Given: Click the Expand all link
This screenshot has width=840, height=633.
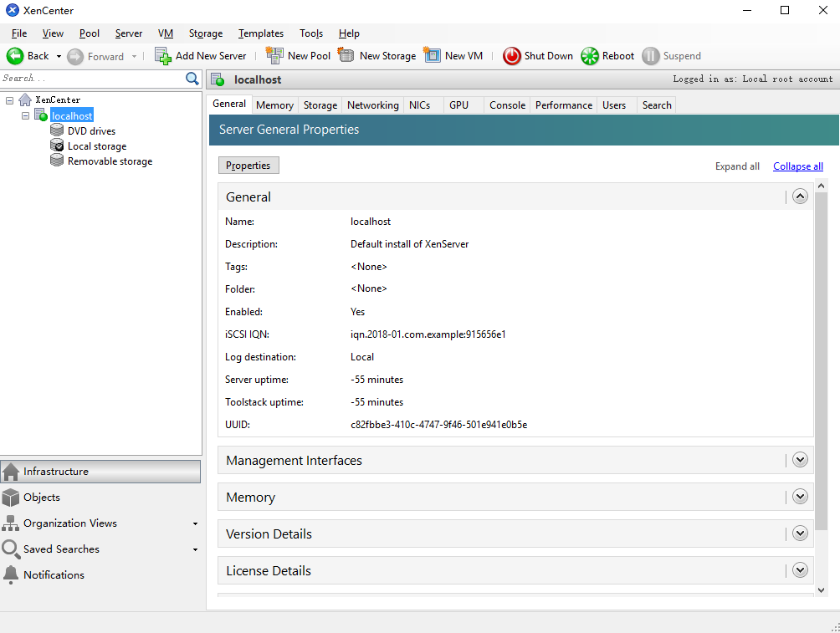Looking at the screenshot, I should click(x=737, y=166).
